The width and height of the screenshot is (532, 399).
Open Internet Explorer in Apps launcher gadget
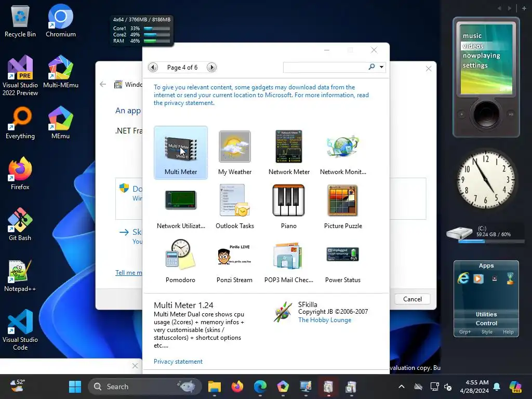(463, 278)
